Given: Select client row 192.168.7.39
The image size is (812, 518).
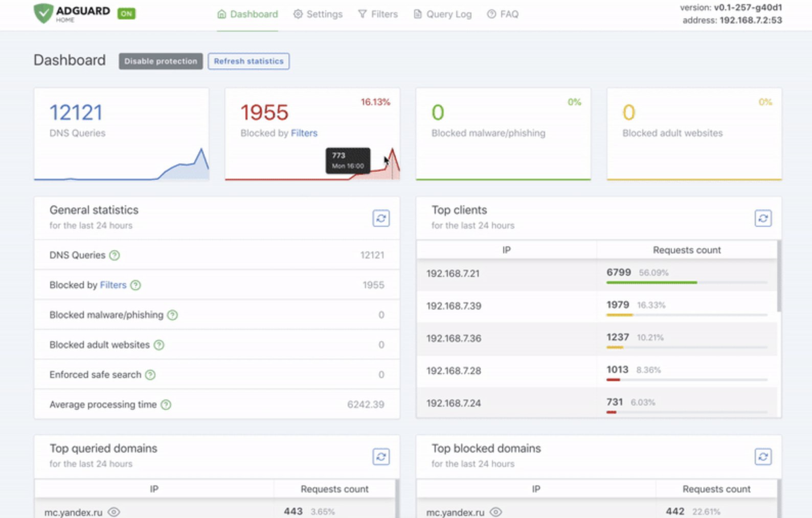Looking at the screenshot, I should pos(597,307).
